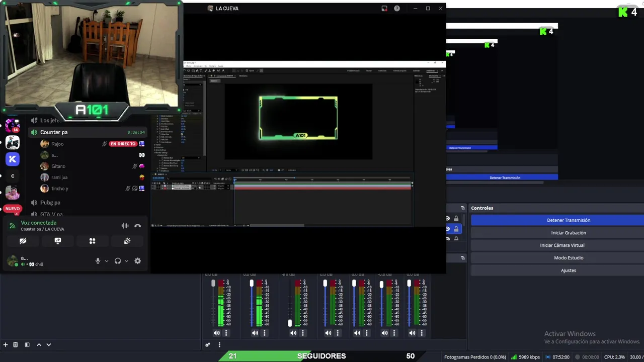
Task: Move scene down with down arrow
Action: pyautogui.click(x=49, y=345)
